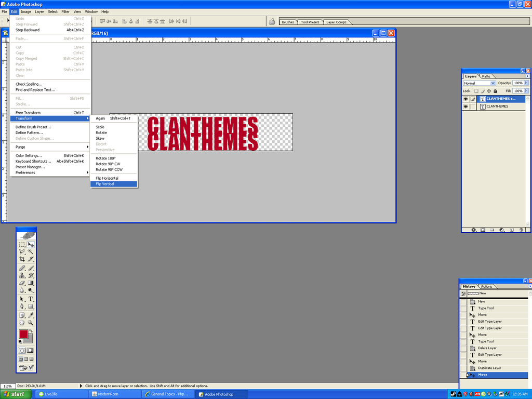Viewport: 532px width, 399px height.
Task: Switch to Standard editing mode
Action: [x=22, y=351]
